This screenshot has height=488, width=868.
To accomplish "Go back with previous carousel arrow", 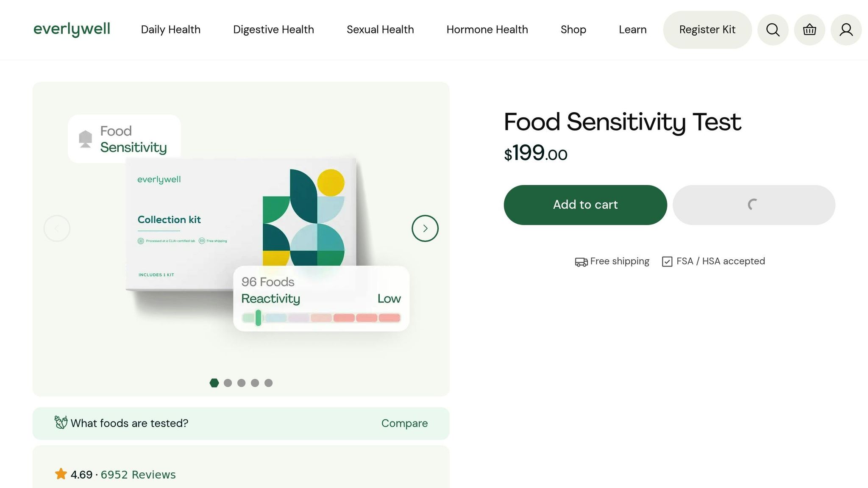I will [57, 228].
